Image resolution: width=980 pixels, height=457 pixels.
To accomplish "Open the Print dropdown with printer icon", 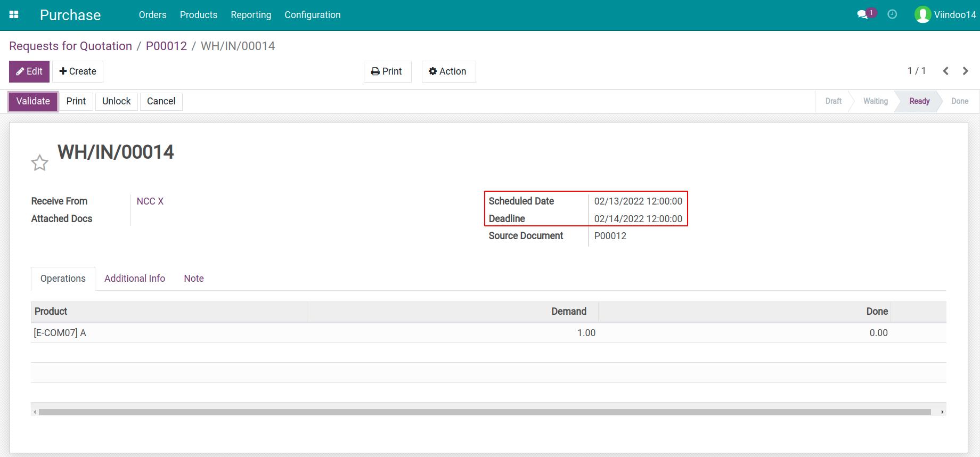I will coord(387,71).
